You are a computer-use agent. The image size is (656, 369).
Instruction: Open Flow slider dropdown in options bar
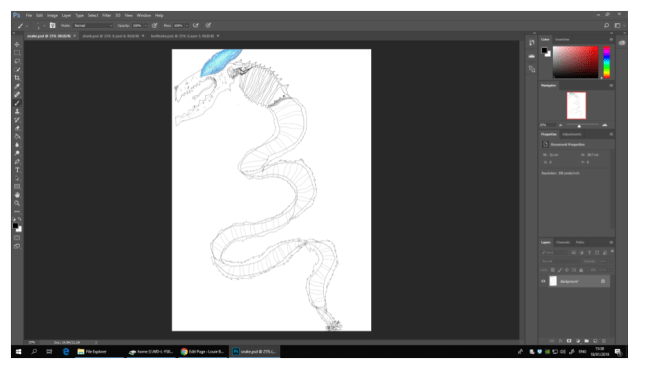pyautogui.click(x=187, y=26)
